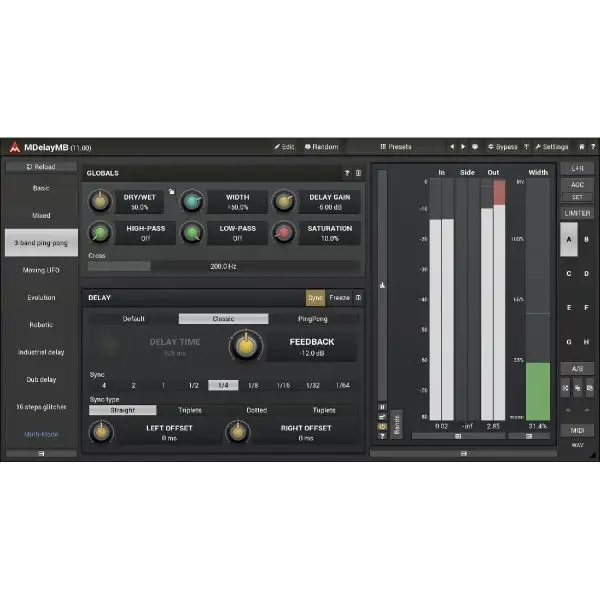Toggle the Sync button in Delay panel
This screenshot has width=600, height=600.
[315, 297]
